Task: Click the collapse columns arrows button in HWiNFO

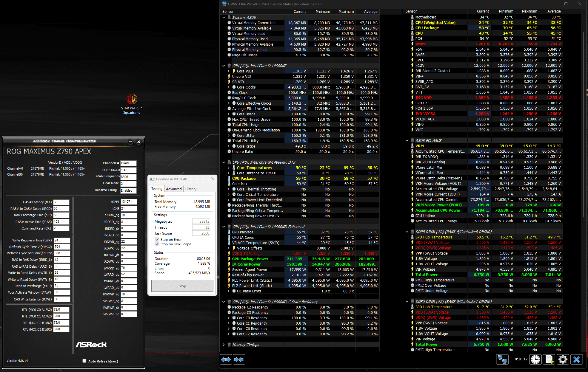Action: 239,359
